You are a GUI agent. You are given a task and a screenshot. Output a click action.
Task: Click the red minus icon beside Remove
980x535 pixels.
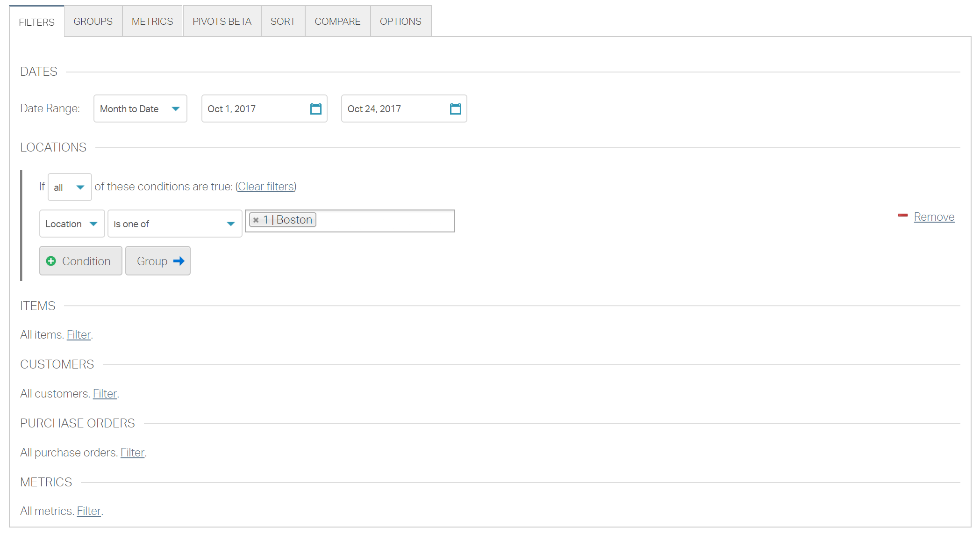coord(902,215)
